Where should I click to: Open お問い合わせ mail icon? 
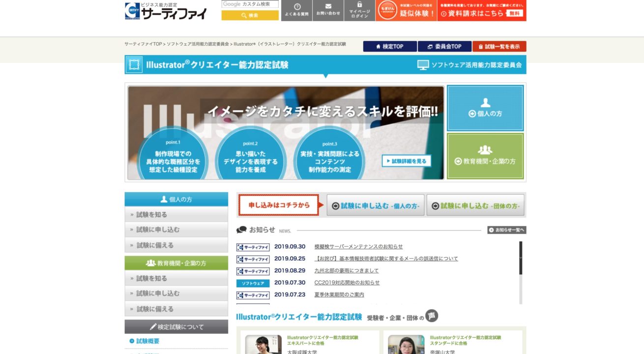[x=328, y=10]
